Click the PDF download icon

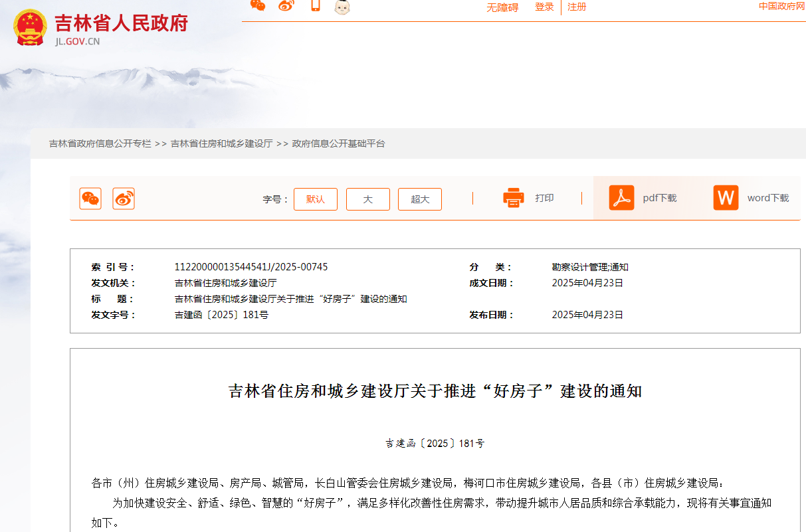[x=621, y=198]
